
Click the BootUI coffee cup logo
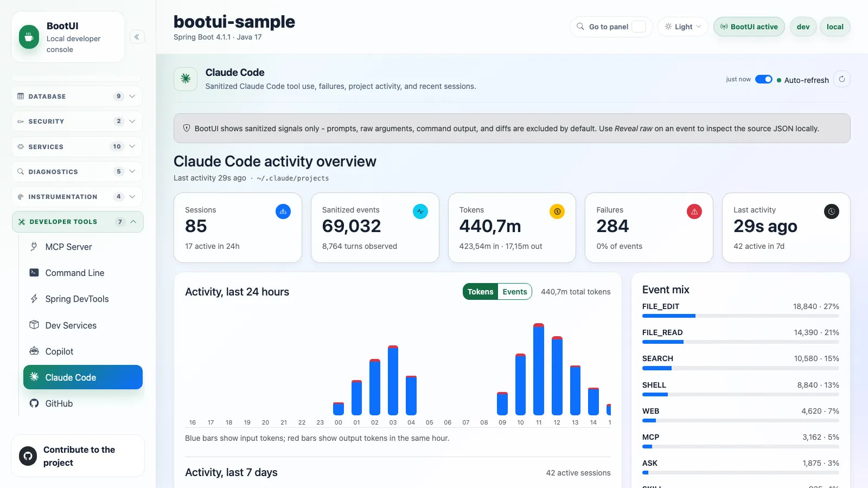click(29, 37)
